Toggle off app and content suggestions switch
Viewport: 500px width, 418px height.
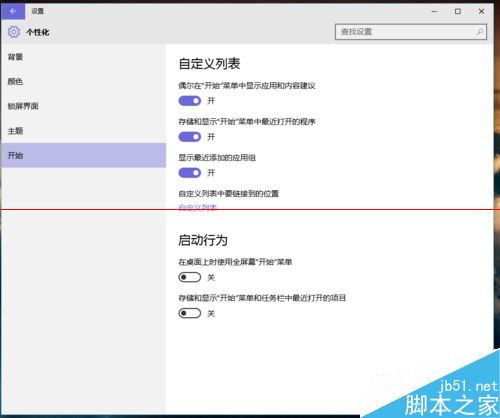coord(190,101)
